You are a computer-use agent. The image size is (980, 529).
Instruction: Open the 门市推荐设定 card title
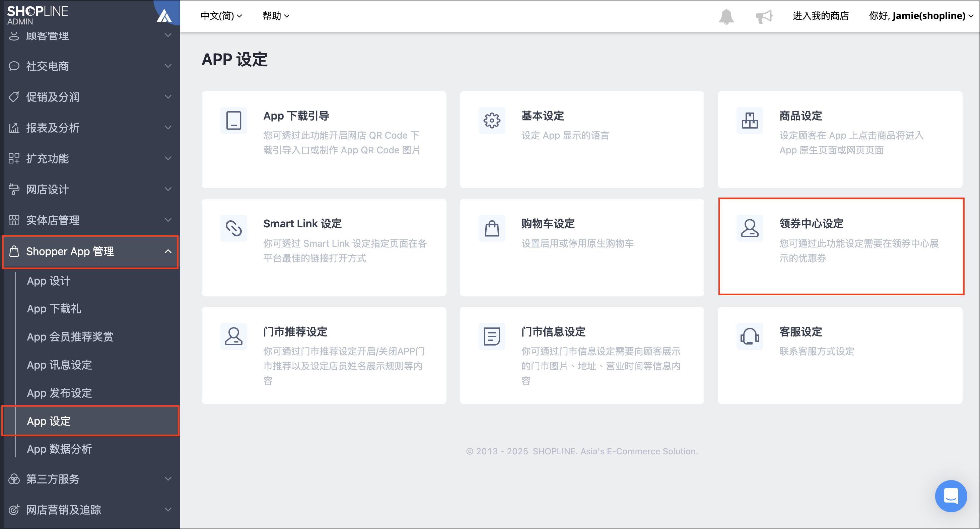click(295, 332)
